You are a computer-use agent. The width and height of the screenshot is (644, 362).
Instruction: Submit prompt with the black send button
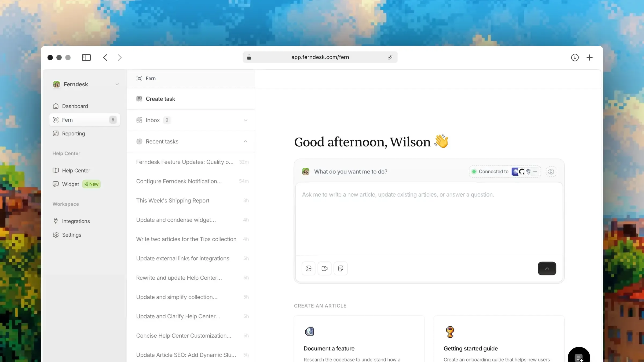coord(547,268)
